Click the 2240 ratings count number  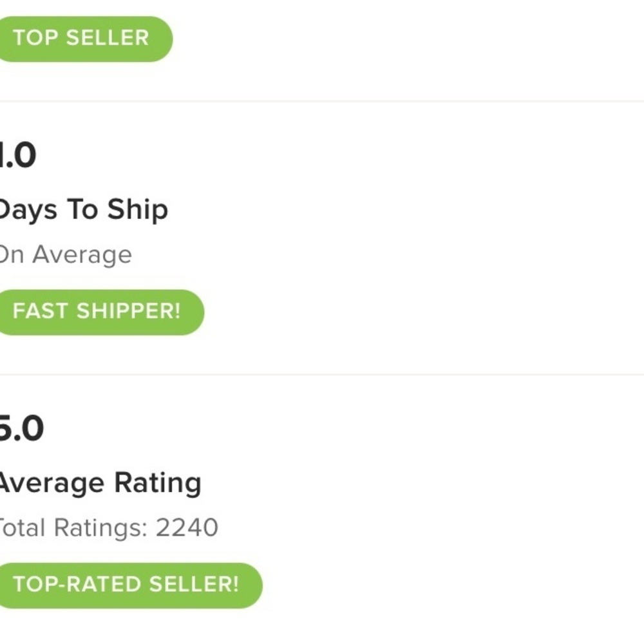tap(187, 527)
